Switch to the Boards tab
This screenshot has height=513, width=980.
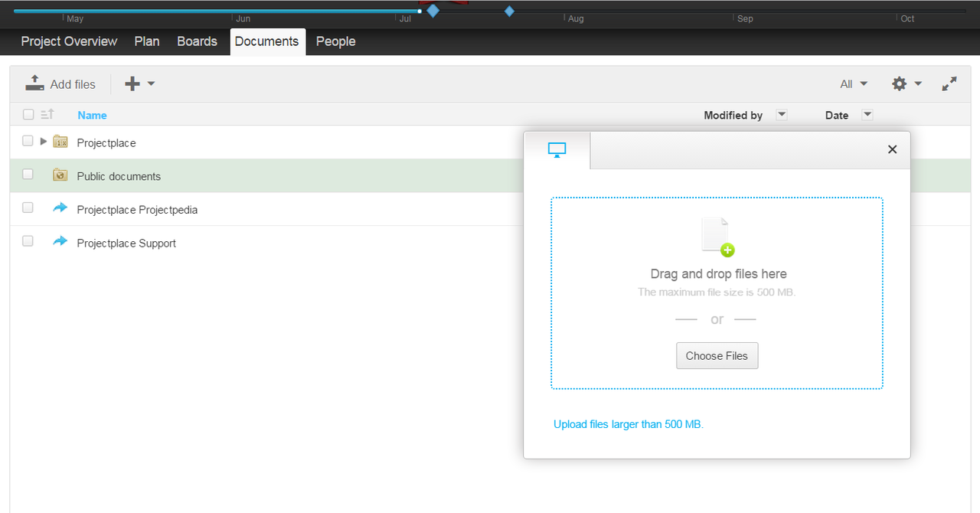197,41
